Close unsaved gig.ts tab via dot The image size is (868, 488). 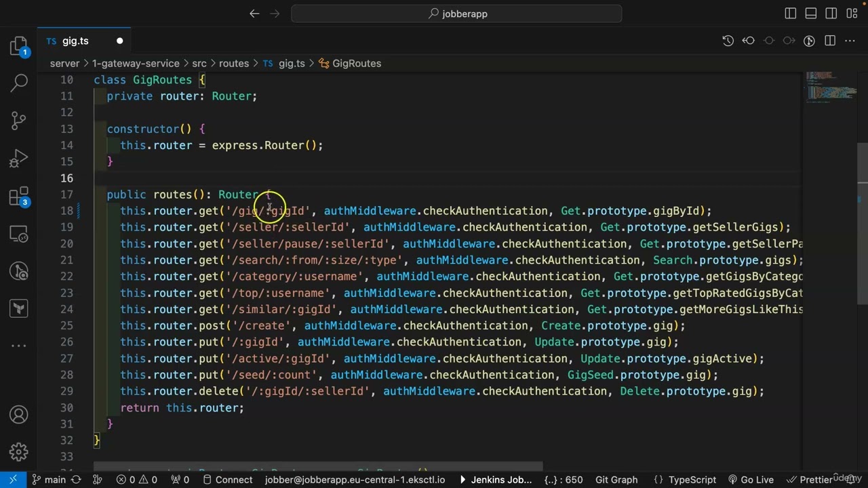[119, 41]
